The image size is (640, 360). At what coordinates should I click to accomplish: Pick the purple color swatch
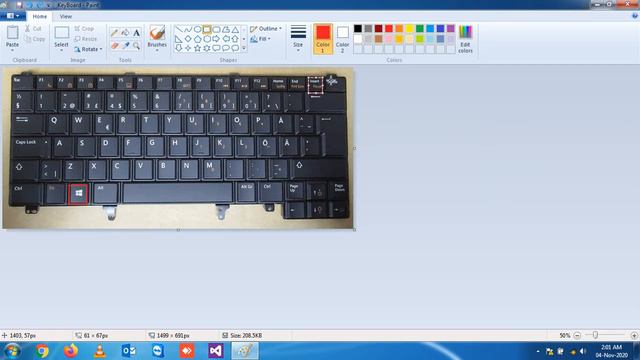[451, 28]
